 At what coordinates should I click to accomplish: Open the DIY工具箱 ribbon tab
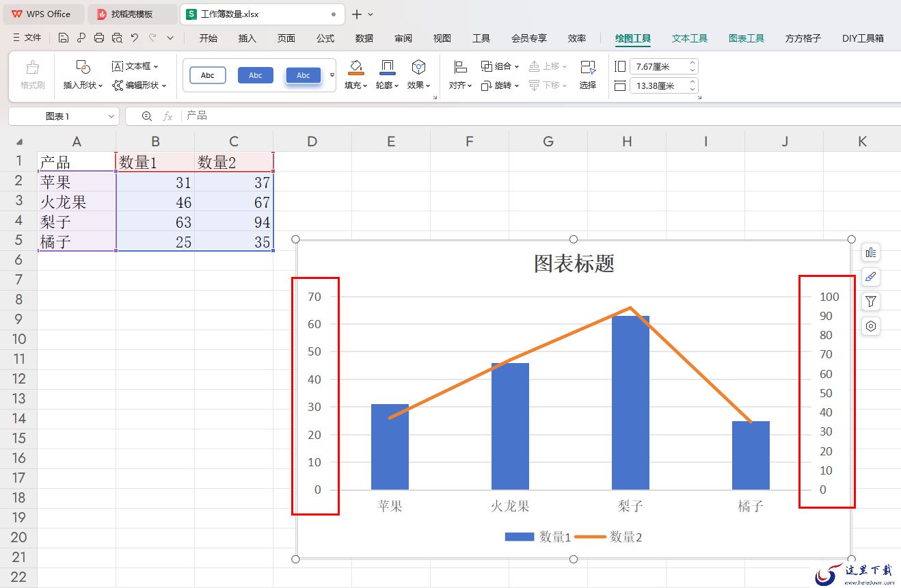[x=863, y=38]
